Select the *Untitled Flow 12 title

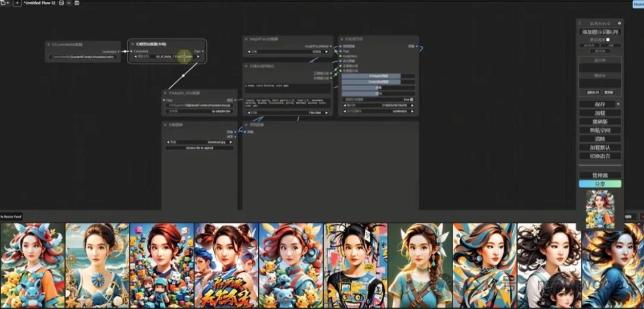coord(39,3)
